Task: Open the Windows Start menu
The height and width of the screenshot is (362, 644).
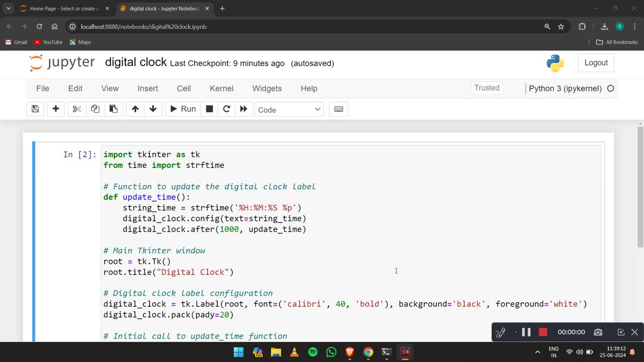Action: [238, 352]
